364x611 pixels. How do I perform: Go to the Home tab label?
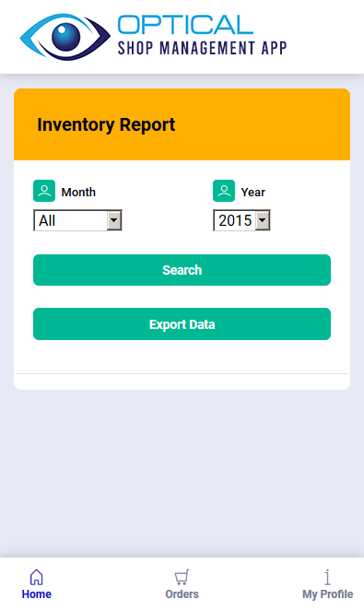tap(36, 594)
